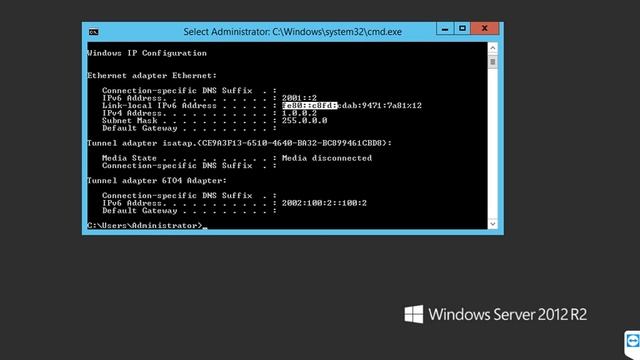Click the 'Media disconnected' text
Viewport: 640px width, 360px height.
[327, 158]
